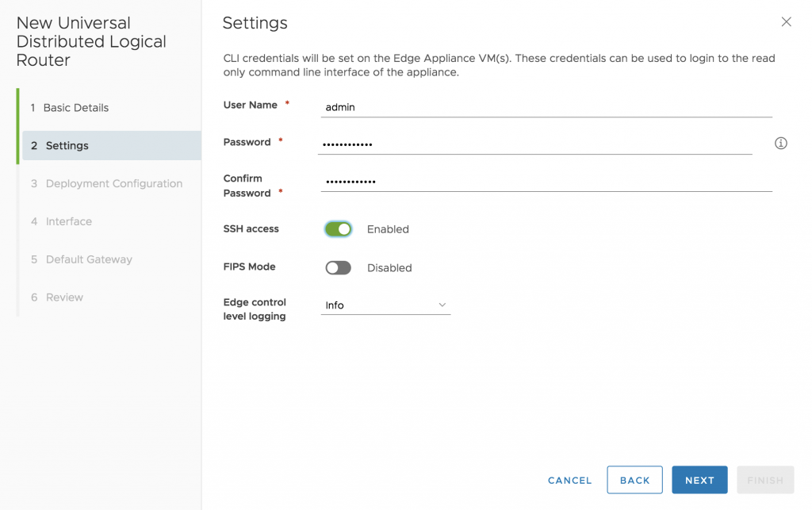Disable the SSH access toggle
This screenshot has height=510, width=812.
click(x=338, y=229)
